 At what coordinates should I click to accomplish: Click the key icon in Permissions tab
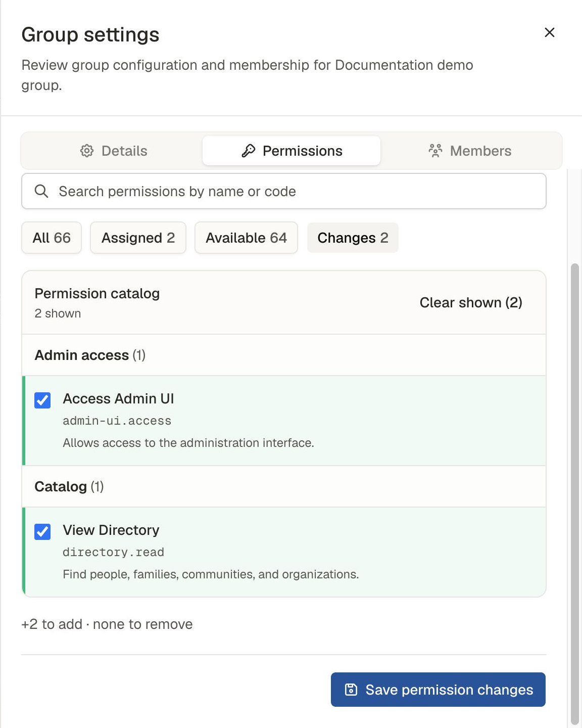248,151
